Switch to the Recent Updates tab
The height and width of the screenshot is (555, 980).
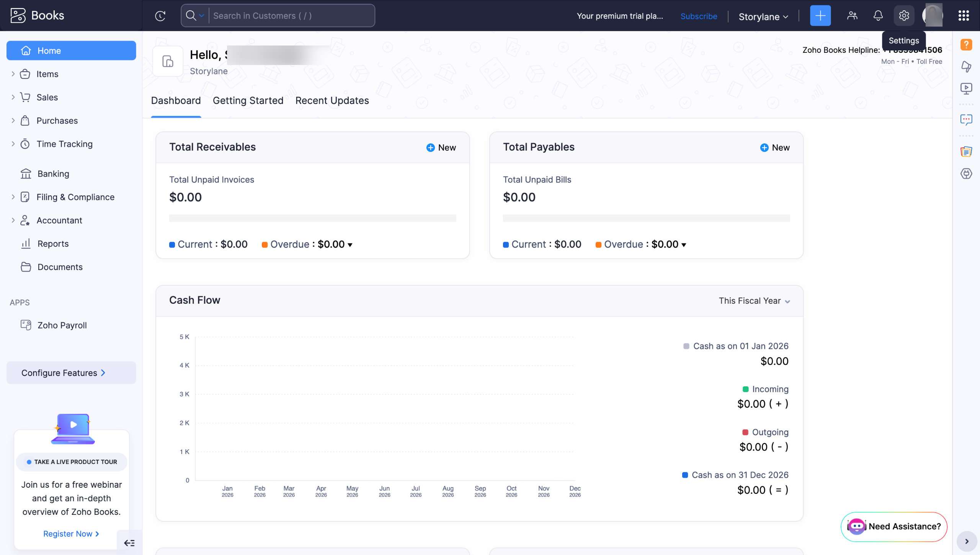[332, 101]
